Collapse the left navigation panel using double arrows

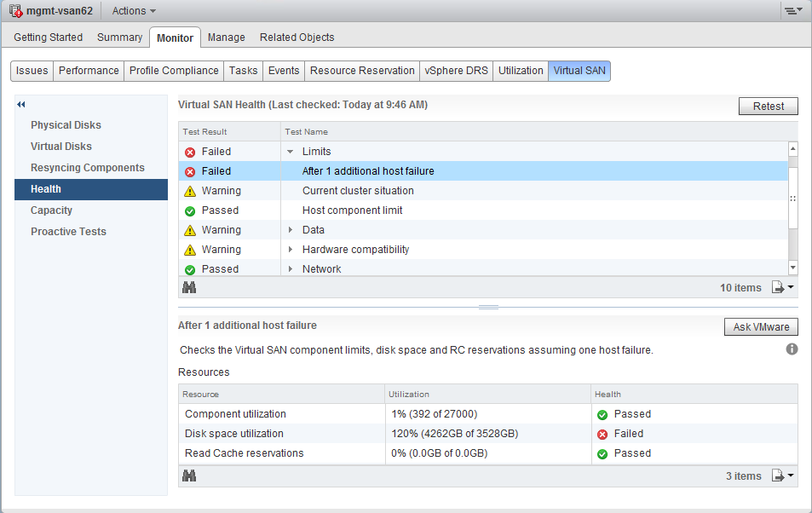tap(20, 103)
